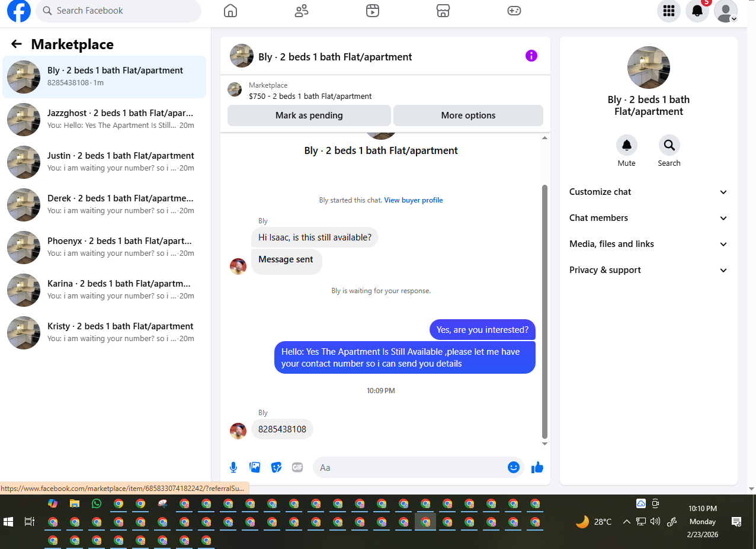Click Bly's avatar beside the phone number message
Image resolution: width=756 pixels, height=549 pixels.
point(238,431)
